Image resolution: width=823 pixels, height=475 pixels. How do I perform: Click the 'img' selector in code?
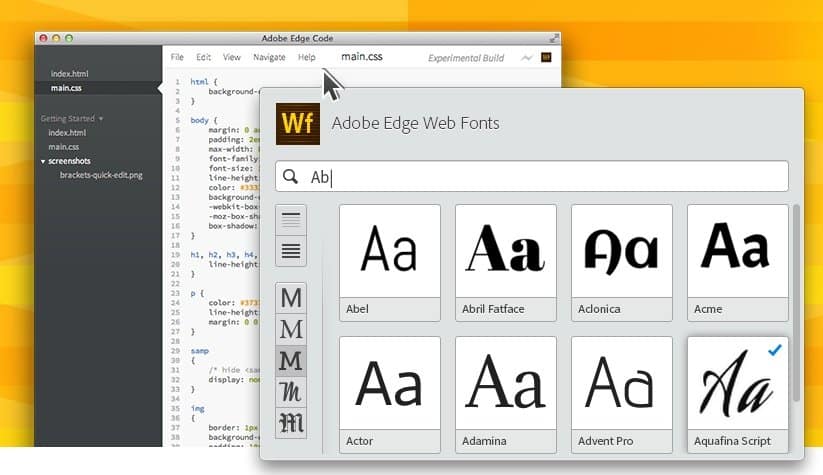pyautogui.click(x=197, y=408)
